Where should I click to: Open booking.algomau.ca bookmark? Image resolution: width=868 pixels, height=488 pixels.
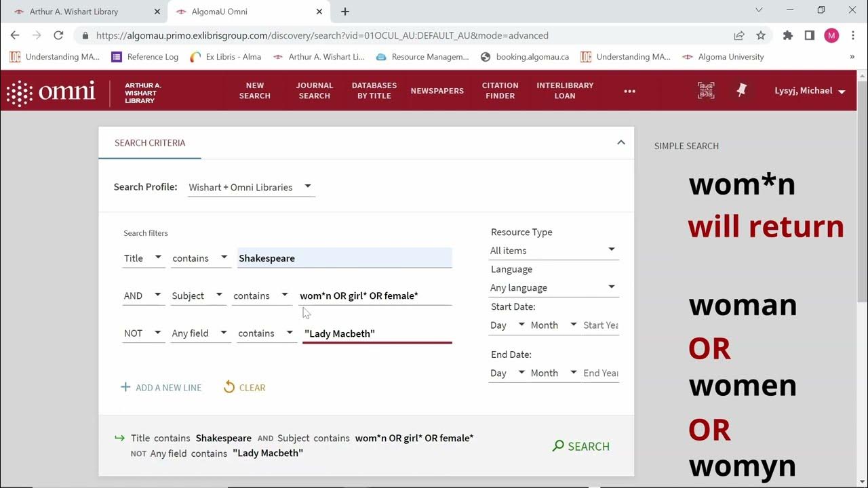tap(525, 57)
